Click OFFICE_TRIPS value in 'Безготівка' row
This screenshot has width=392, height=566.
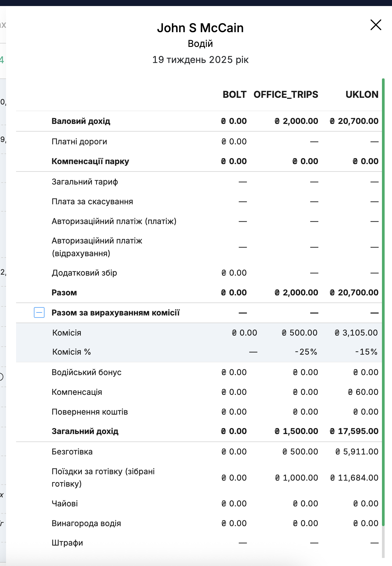pyautogui.click(x=300, y=451)
